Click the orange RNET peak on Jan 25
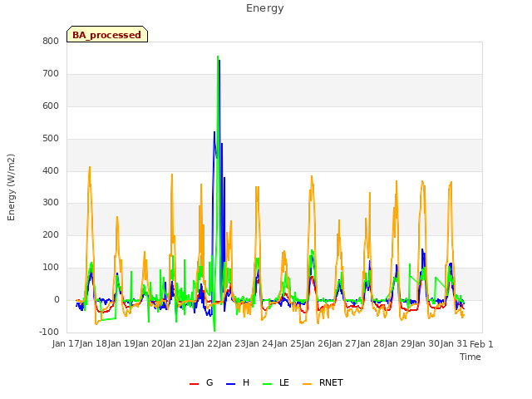The width and height of the screenshot is (532, 399). (x=312, y=176)
